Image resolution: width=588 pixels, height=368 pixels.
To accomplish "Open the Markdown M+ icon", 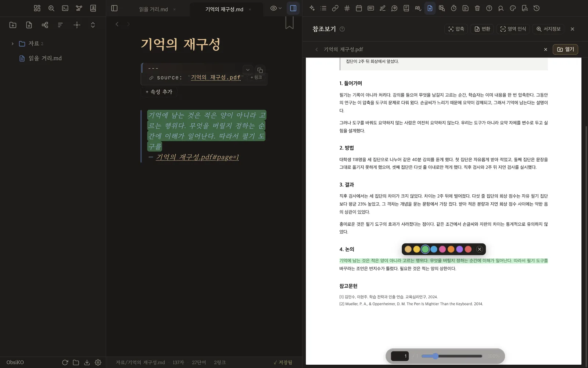I will (x=371, y=8).
